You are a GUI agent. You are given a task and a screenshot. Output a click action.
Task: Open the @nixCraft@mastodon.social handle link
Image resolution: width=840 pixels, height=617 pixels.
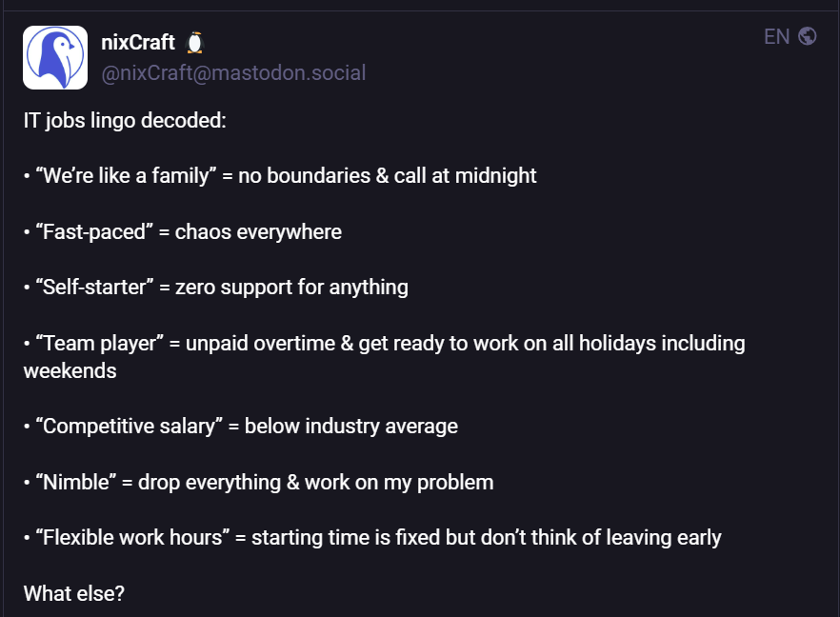tap(233, 72)
